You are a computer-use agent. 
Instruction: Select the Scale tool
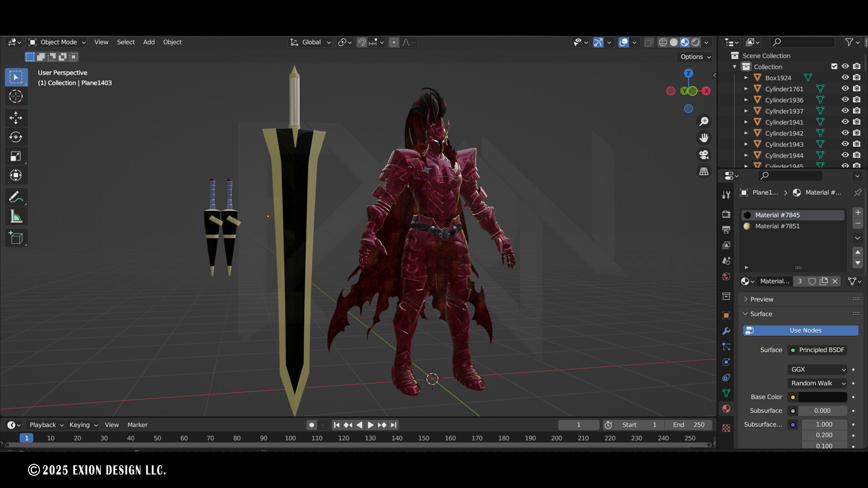coord(16,156)
